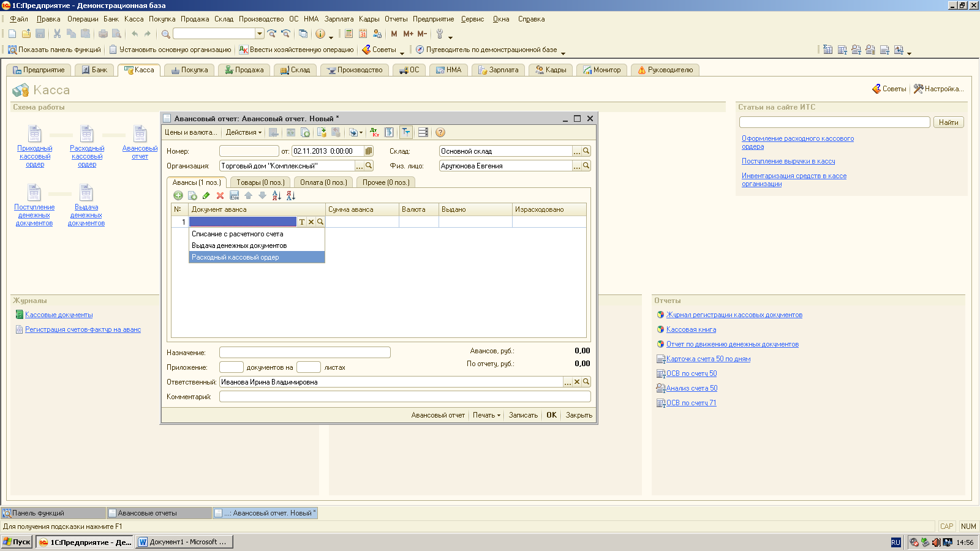Switch to the Прочее (0 поз.) tab
The image size is (980, 551).
(x=385, y=182)
